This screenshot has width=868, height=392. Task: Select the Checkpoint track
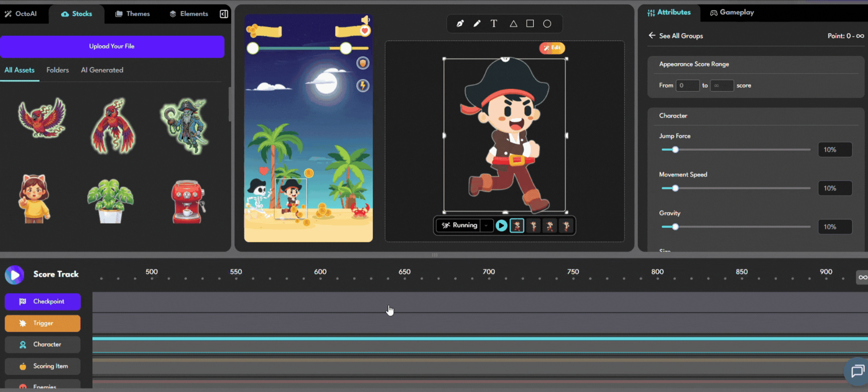click(43, 301)
